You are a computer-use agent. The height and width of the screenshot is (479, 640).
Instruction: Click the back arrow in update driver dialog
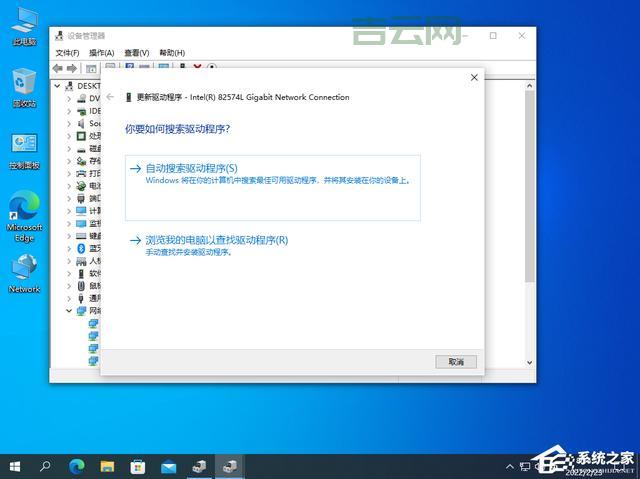pos(110,97)
